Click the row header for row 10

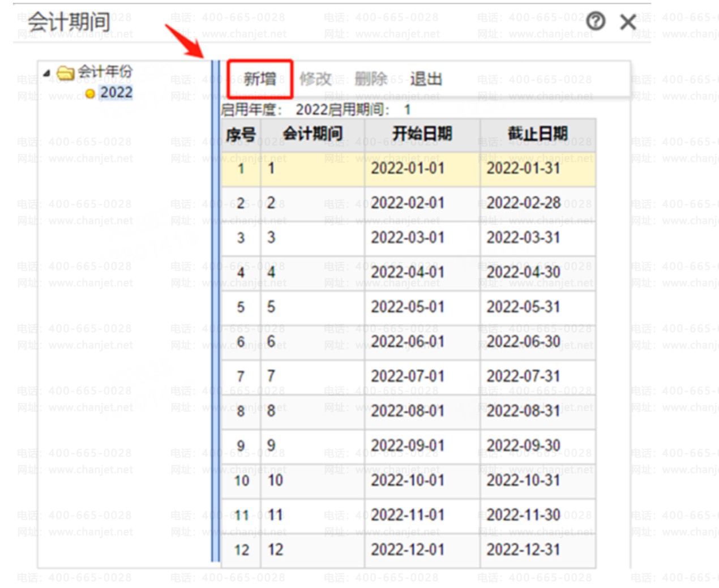coord(241,480)
